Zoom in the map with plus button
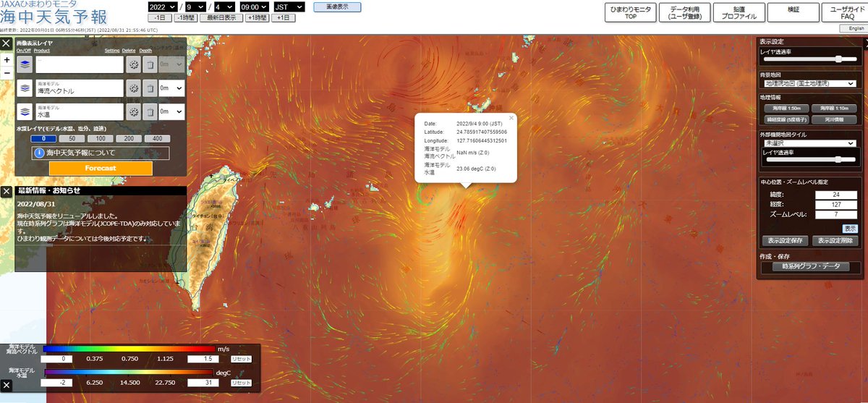868x403 pixels. click(x=7, y=60)
